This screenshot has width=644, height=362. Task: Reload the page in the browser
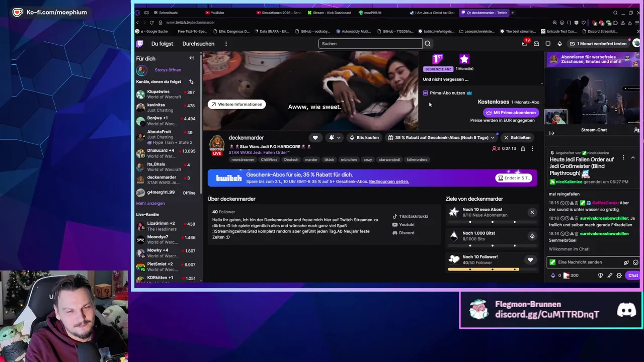[x=151, y=23]
